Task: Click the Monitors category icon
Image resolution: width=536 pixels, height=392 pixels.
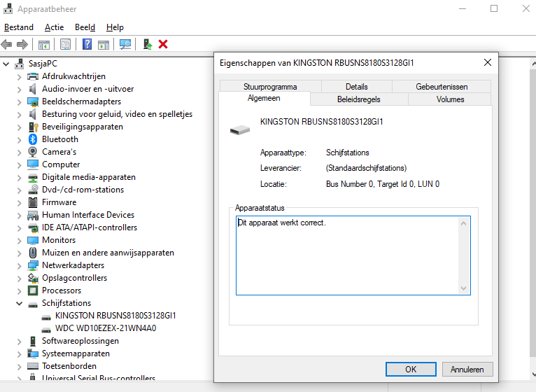Action: (x=33, y=240)
